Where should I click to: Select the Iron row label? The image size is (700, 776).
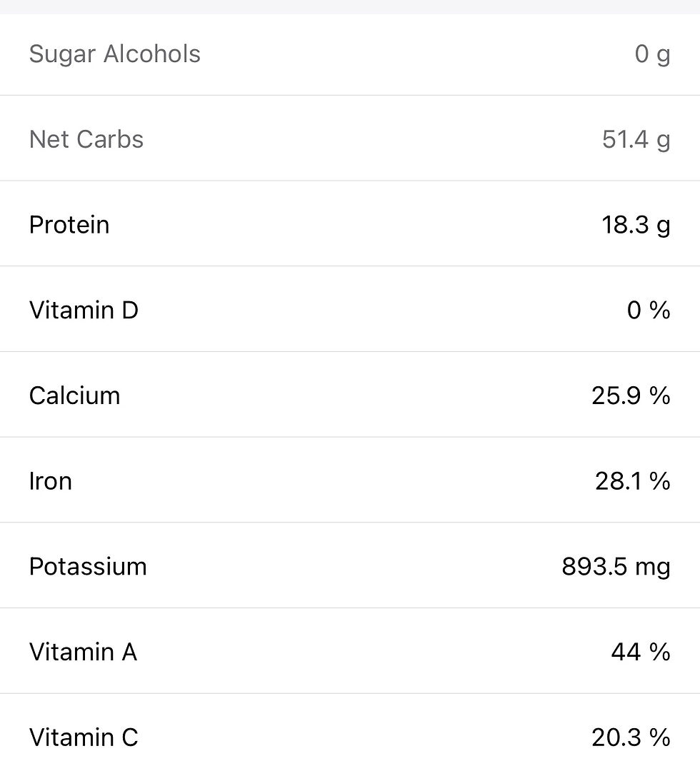[51, 481]
